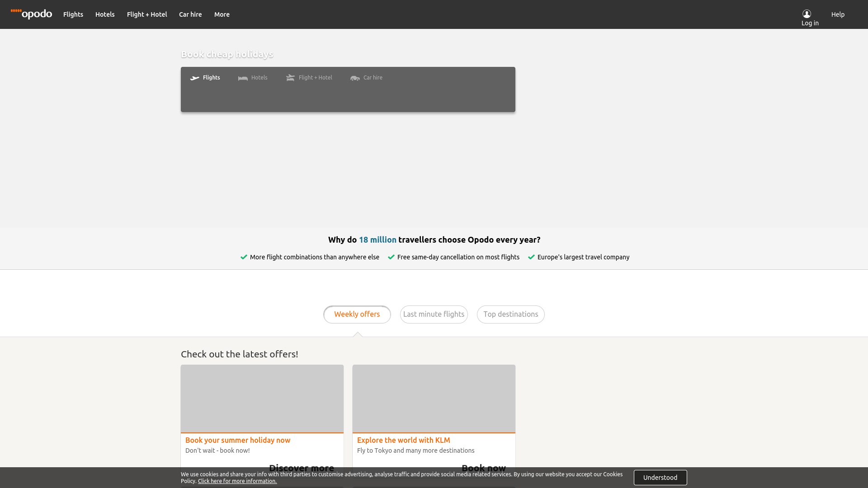Click the Flight + Hotel combo icon
This screenshot has width=868, height=488.
[290, 78]
